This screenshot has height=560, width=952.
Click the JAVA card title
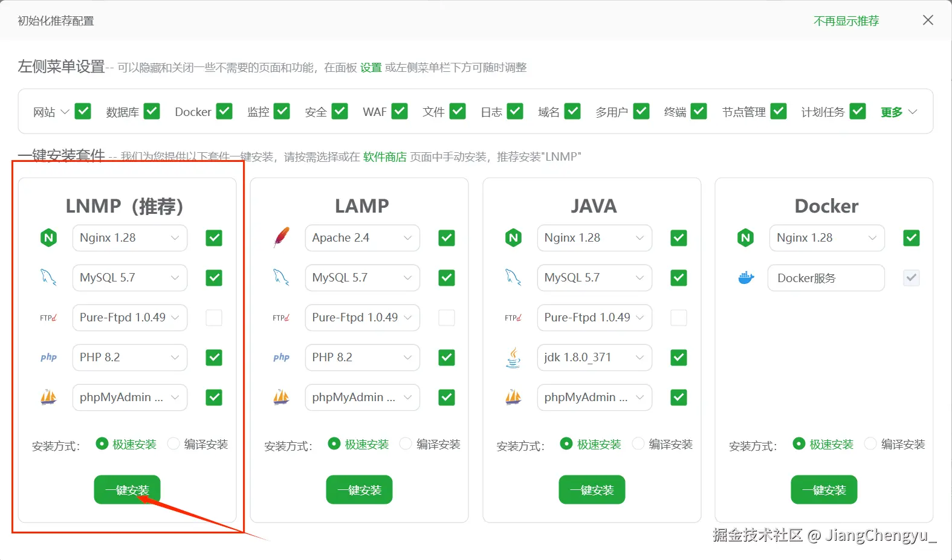[594, 206]
